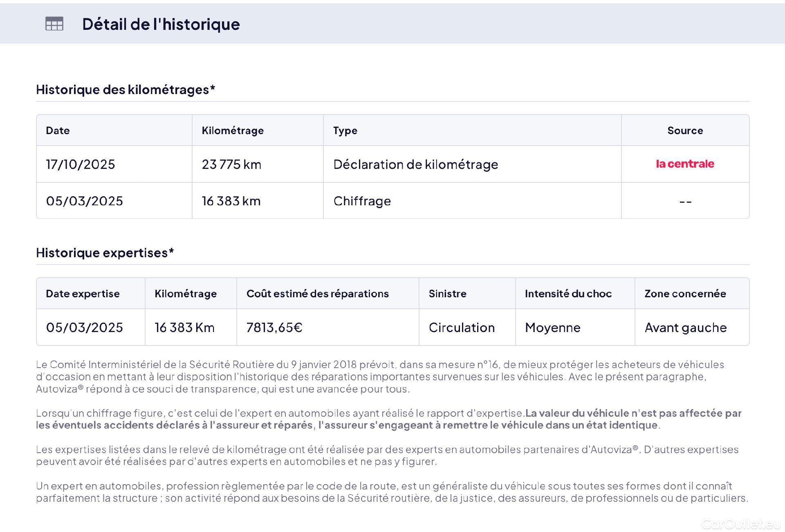The height and width of the screenshot is (532, 785).
Task: Select the Historique expertises heading
Action: [105, 253]
